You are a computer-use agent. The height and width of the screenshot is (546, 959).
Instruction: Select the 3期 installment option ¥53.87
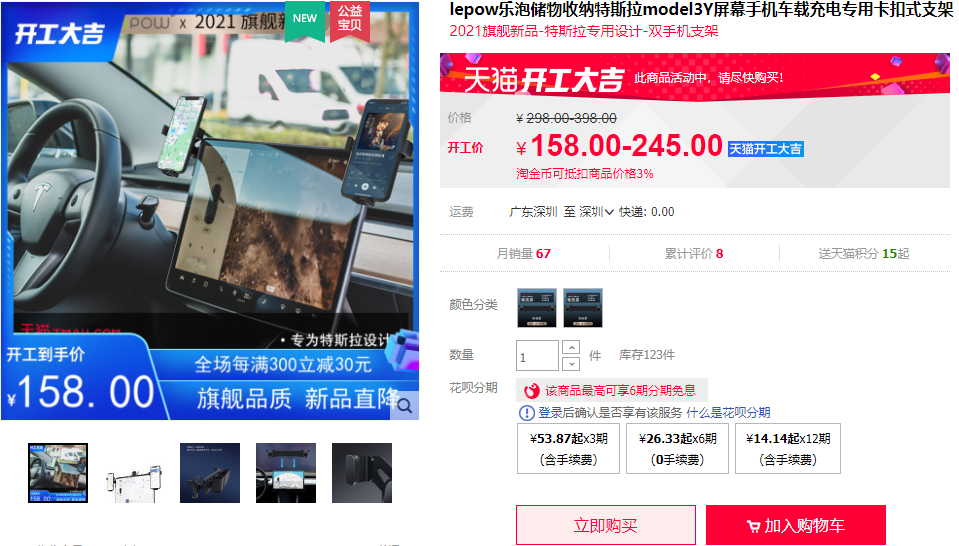(x=567, y=448)
